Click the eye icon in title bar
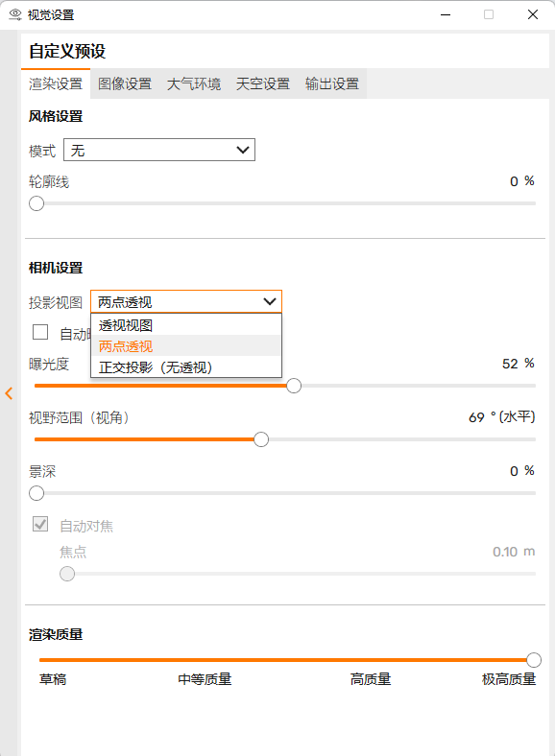 15,14
